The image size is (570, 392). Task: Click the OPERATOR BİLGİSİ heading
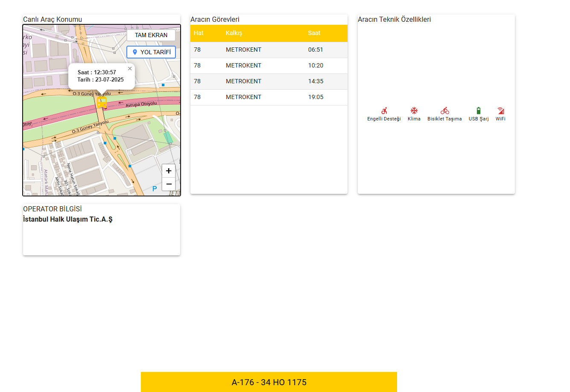(x=53, y=209)
